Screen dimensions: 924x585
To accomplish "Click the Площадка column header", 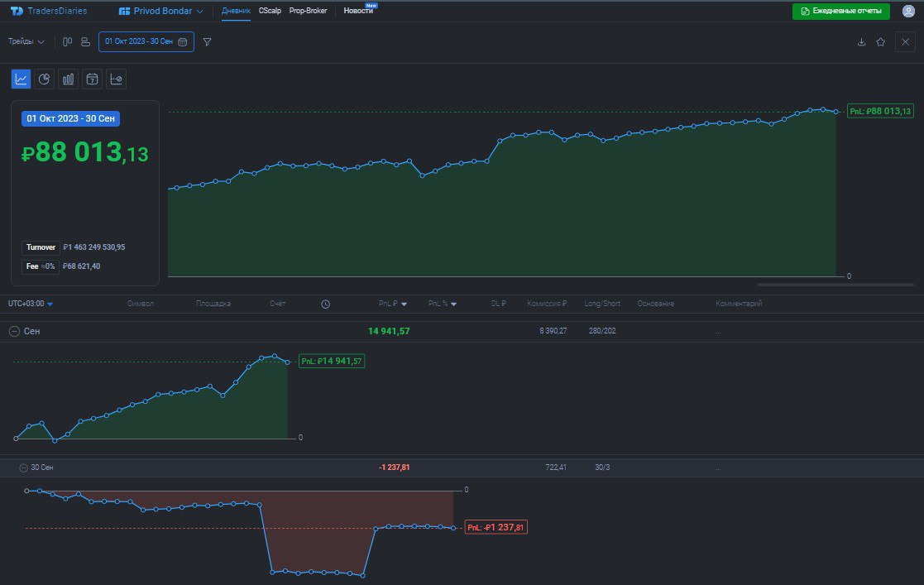I will [x=213, y=304].
